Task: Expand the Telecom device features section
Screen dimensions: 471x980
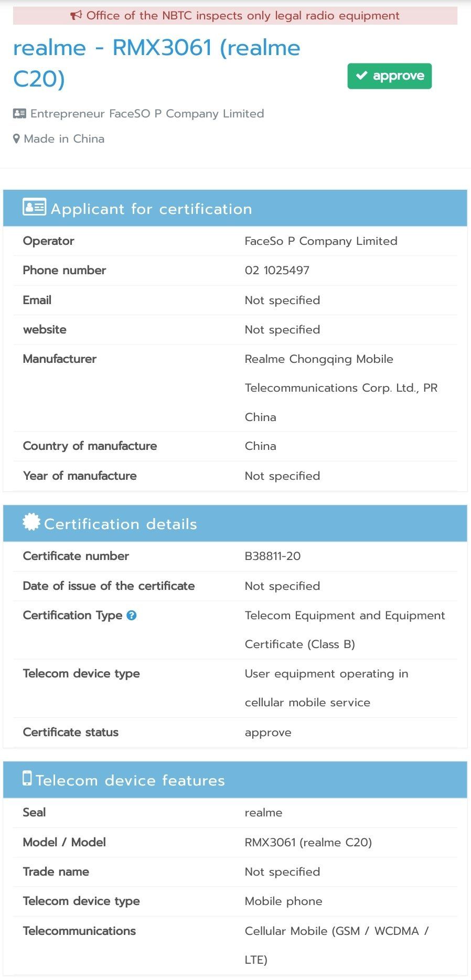Action: click(x=235, y=780)
